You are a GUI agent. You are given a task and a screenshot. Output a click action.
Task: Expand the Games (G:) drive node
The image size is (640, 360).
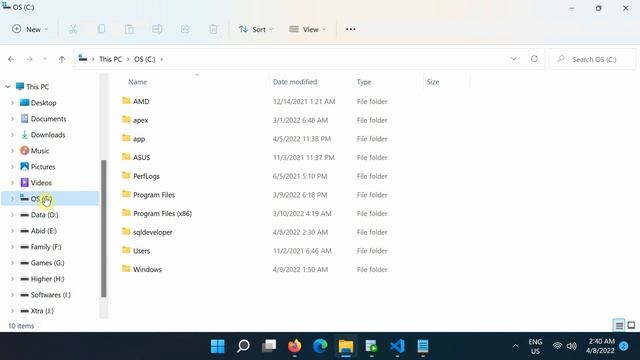[x=12, y=263]
